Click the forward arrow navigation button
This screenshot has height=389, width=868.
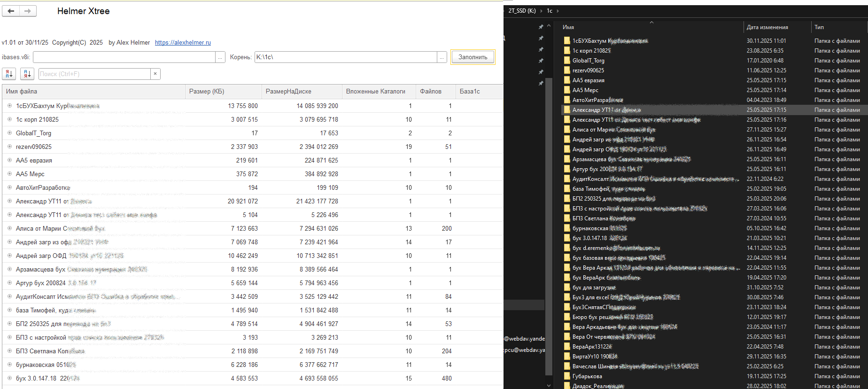click(28, 11)
